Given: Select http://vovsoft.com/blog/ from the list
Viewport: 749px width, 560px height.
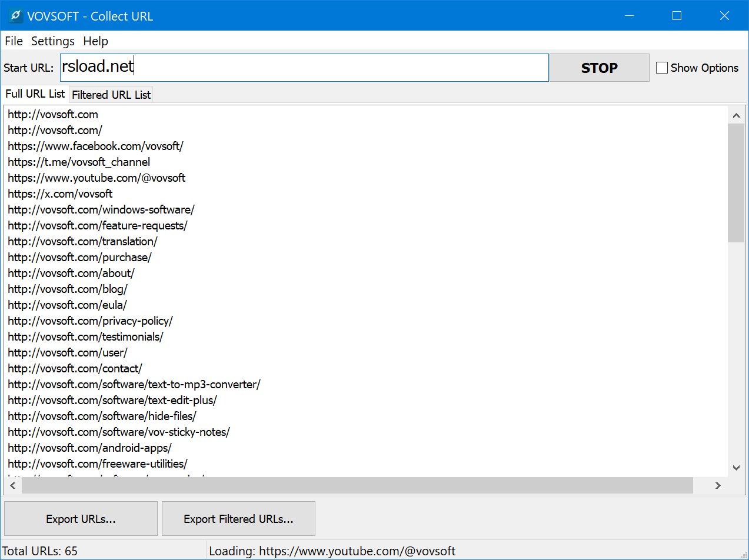Looking at the screenshot, I should pyautogui.click(x=67, y=289).
